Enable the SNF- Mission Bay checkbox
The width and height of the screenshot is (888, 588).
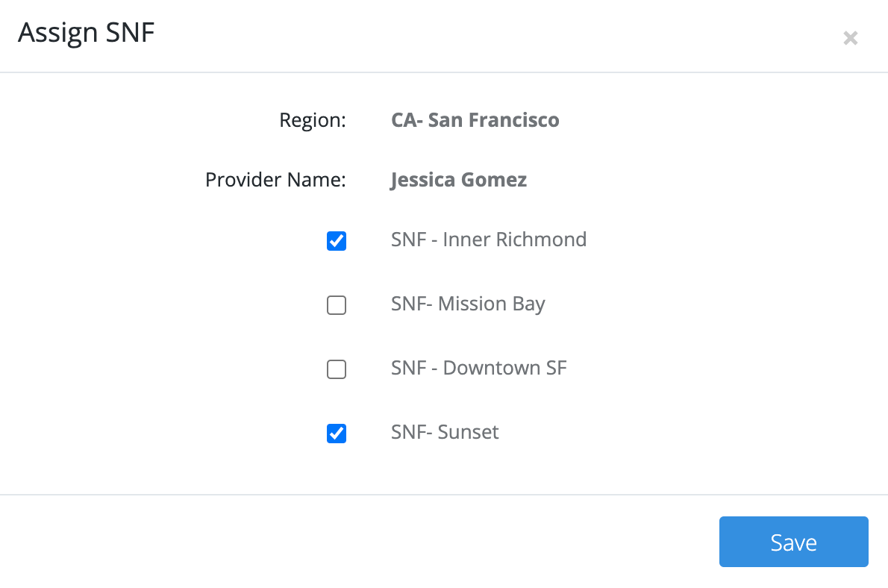(x=337, y=305)
